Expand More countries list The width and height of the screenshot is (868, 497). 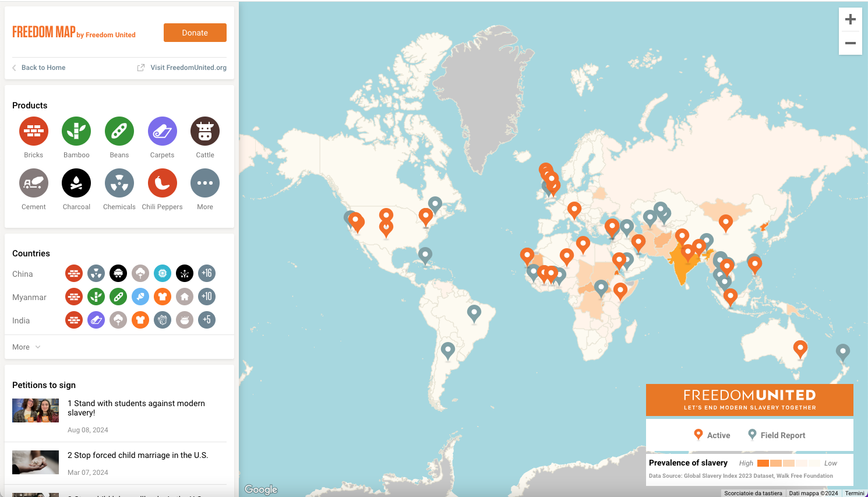26,347
